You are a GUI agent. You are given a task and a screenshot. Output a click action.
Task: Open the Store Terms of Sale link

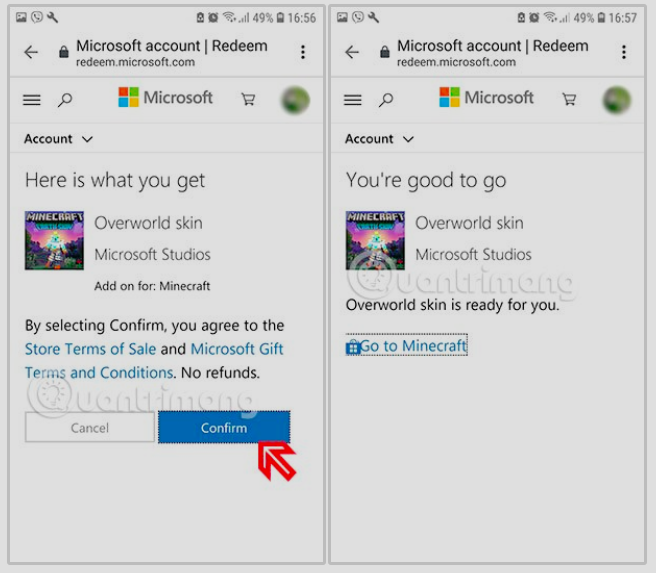click(x=90, y=349)
